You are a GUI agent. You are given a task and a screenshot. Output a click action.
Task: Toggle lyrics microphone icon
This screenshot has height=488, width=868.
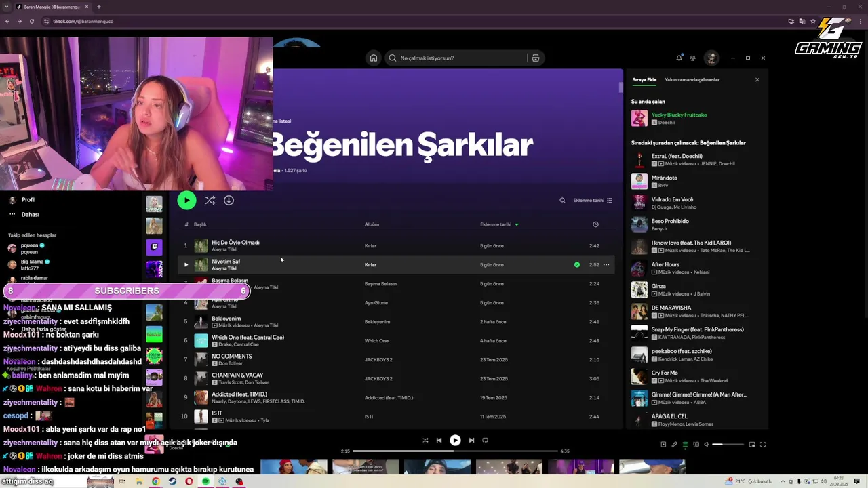pyautogui.click(x=674, y=445)
